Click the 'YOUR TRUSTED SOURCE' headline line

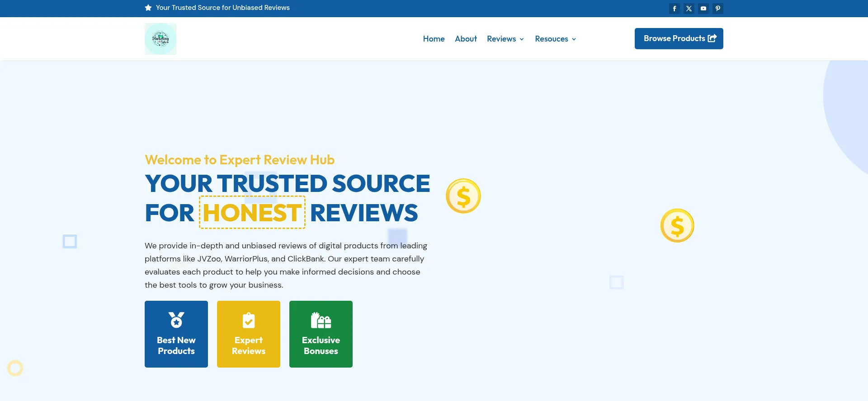coord(287,183)
